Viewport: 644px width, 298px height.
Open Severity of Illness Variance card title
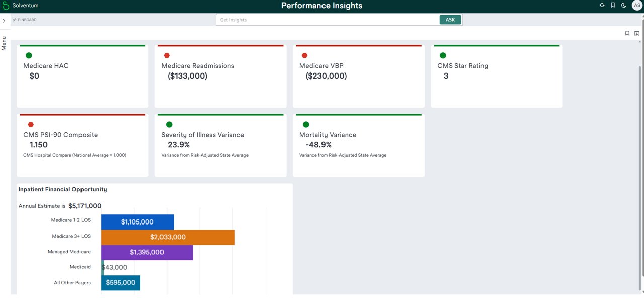203,135
